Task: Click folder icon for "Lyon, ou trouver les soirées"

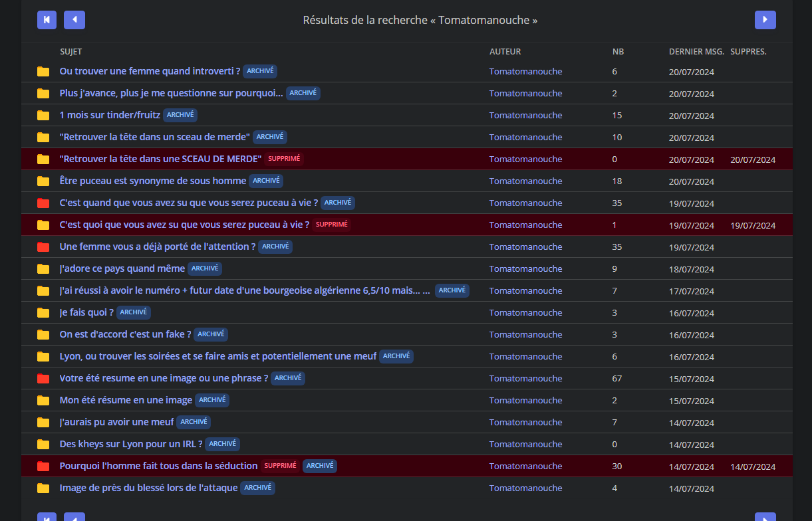Action: (43, 357)
